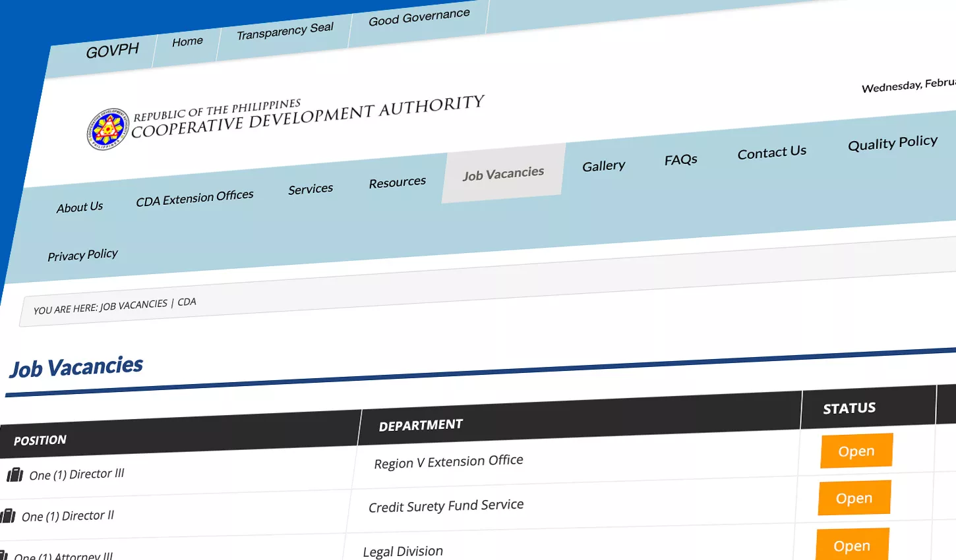Click the briefcase icon beside Attorney III
This screenshot has width=956, height=560.
coord(5,555)
